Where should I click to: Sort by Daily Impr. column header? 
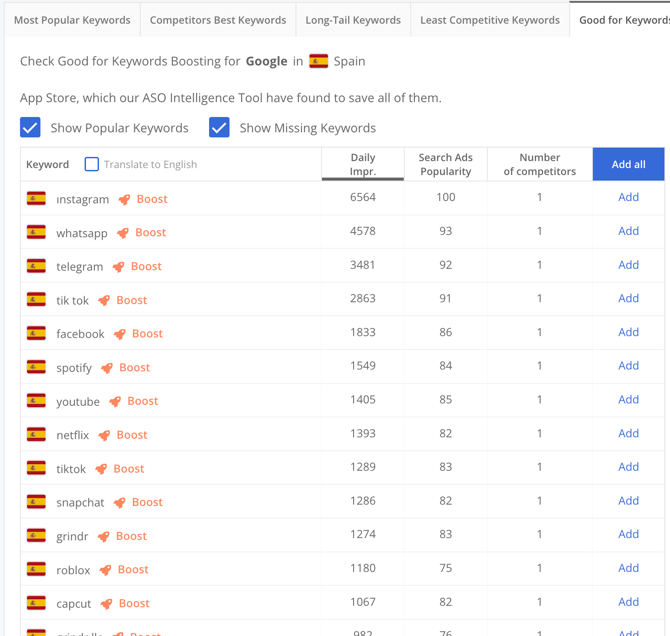tap(363, 164)
